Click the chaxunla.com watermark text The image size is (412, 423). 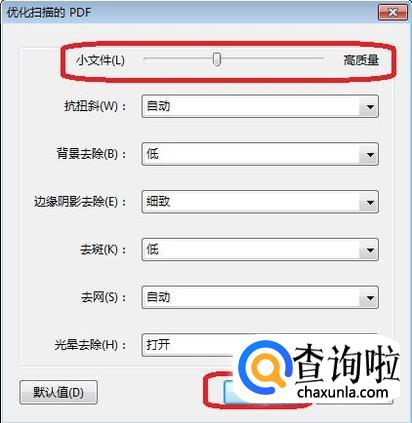[x=343, y=392]
